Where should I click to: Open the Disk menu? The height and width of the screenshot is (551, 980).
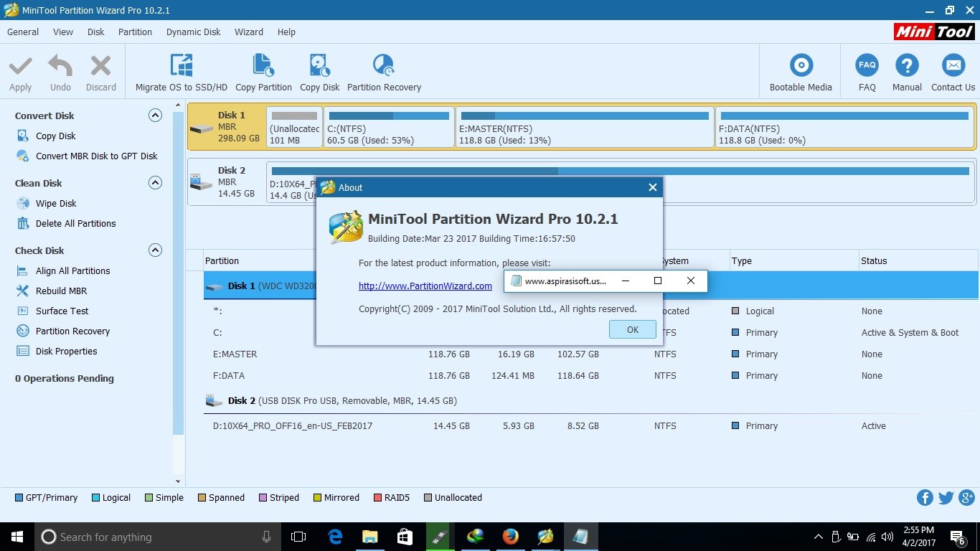pyautogui.click(x=95, y=32)
